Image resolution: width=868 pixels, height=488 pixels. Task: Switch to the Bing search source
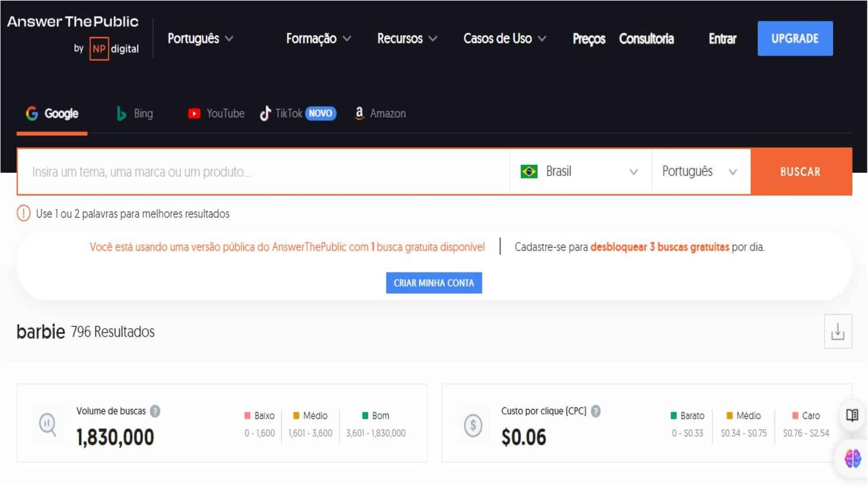coord(134,113)
